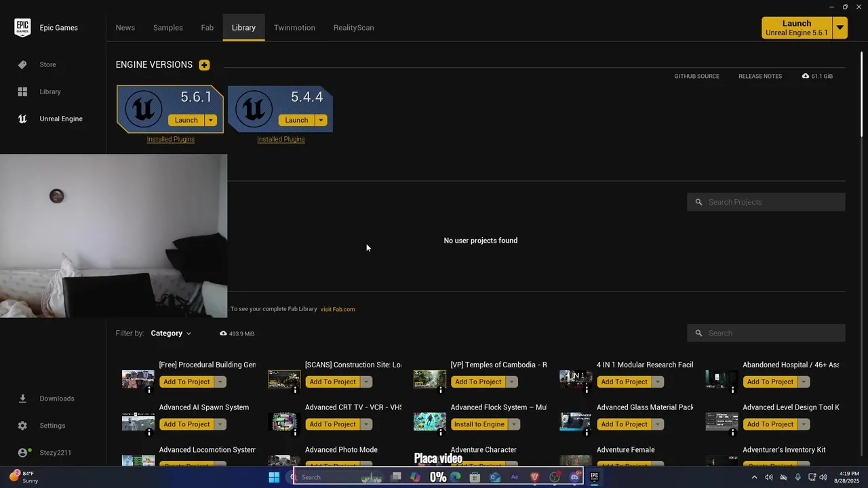The height and width of the screenshot is (488, 868).
Task: Expand options for Abandoned Hospital asset
Action: (x=804, y=382)
